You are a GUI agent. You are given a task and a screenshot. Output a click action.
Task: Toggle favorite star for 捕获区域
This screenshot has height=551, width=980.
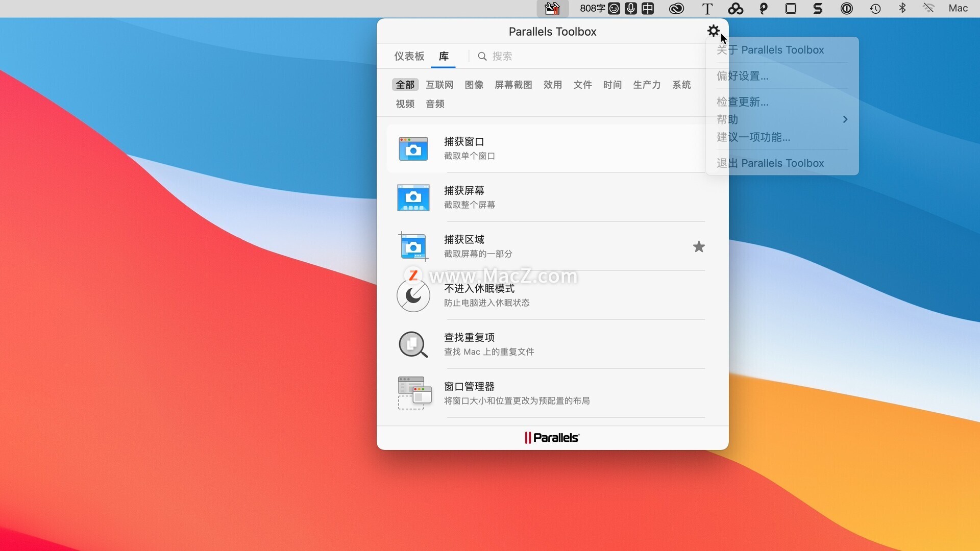click(x=699, y=247)
